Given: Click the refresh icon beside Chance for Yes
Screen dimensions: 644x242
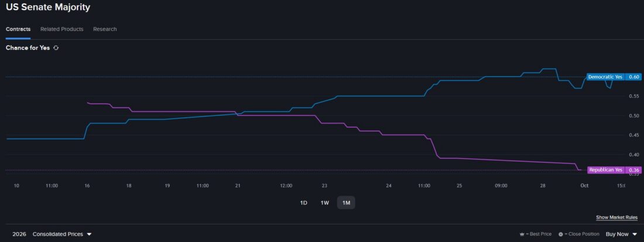Looking at the screenshot, I should [x=56, y=47].
